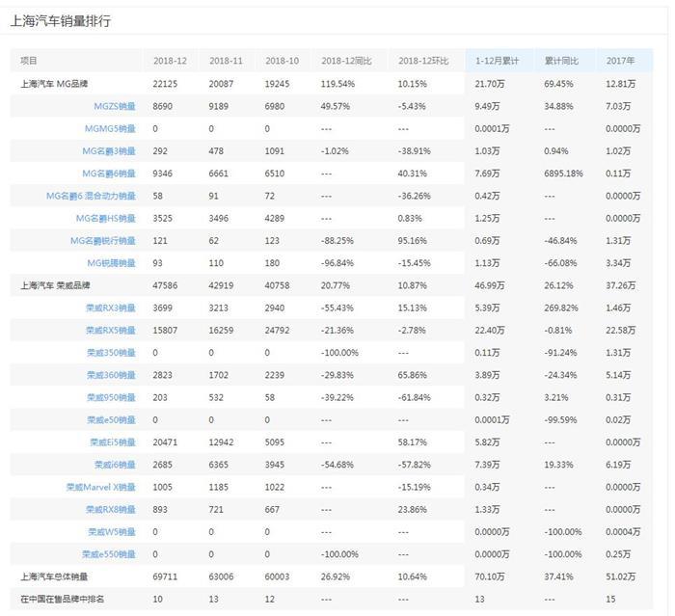Click the 荣威RX5销量 link
Image resolution: width=675 pixels, height=616 pixels.
[111, 330]
